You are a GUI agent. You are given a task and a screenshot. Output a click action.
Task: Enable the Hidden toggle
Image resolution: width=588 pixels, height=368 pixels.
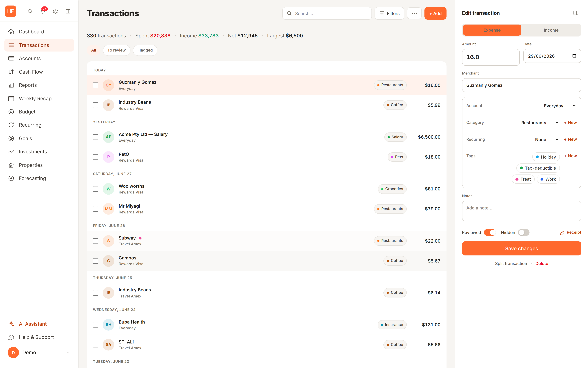click(x=524, y=232)
